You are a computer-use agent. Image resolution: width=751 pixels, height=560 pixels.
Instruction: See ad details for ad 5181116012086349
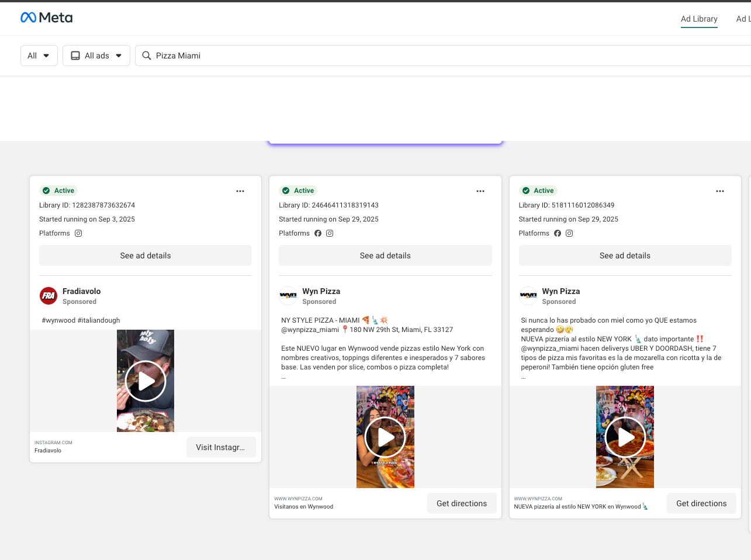tap(625, 255)
